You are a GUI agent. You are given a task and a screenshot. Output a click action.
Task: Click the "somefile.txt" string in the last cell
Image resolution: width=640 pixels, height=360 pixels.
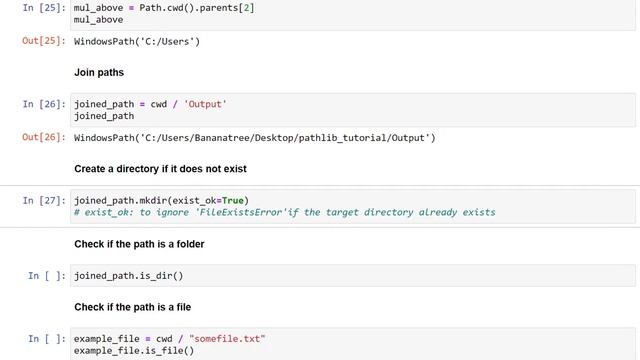point(227,338)
